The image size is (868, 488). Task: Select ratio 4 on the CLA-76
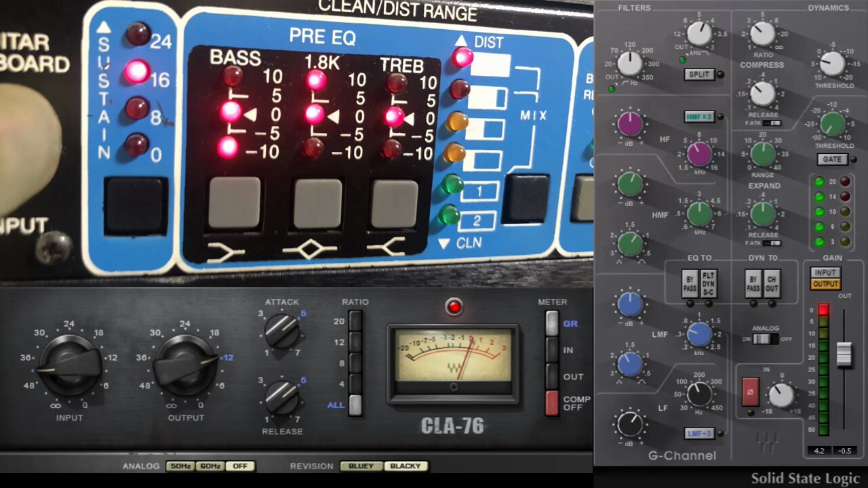355,384
